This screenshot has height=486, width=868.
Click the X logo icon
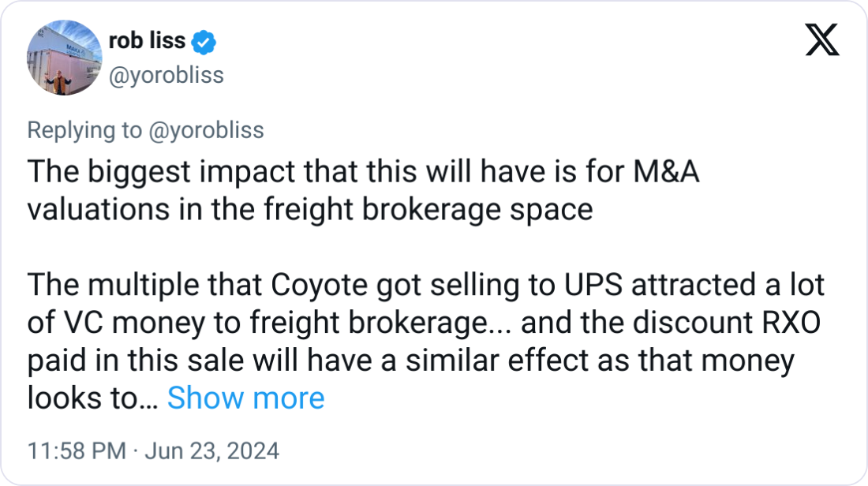click(821, 41)
